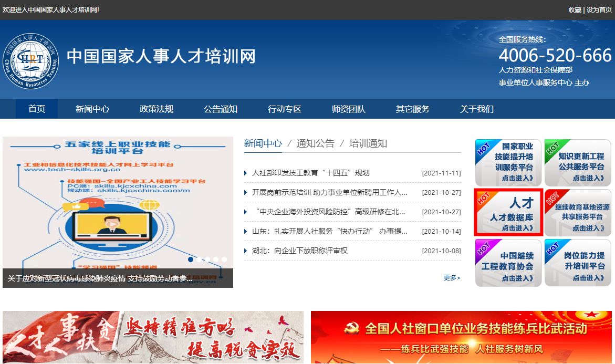
Task: Select the last carousel indicator dot
Action: (x=224, y=259)
